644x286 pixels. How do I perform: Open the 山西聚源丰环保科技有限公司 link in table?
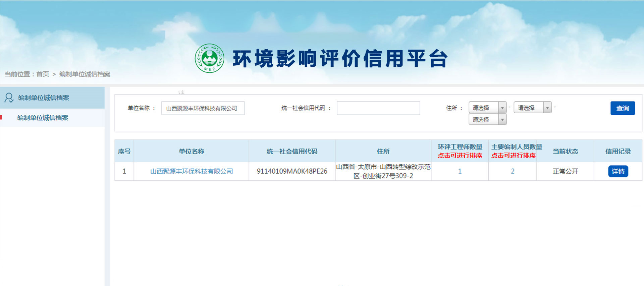click(x=192, y=171)
